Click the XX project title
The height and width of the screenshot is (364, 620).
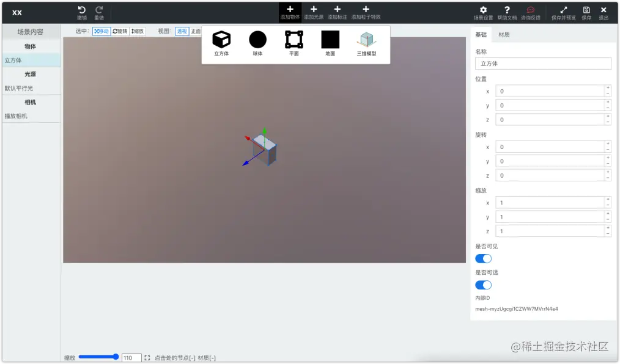pos(17,13)
